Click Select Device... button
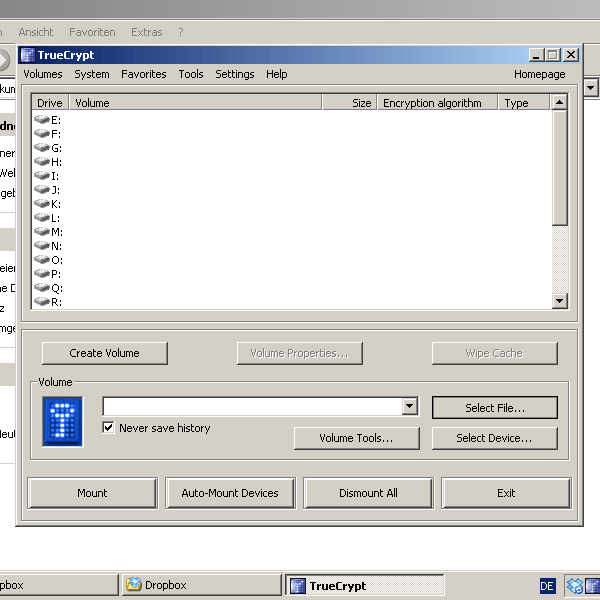 (495, 438)
